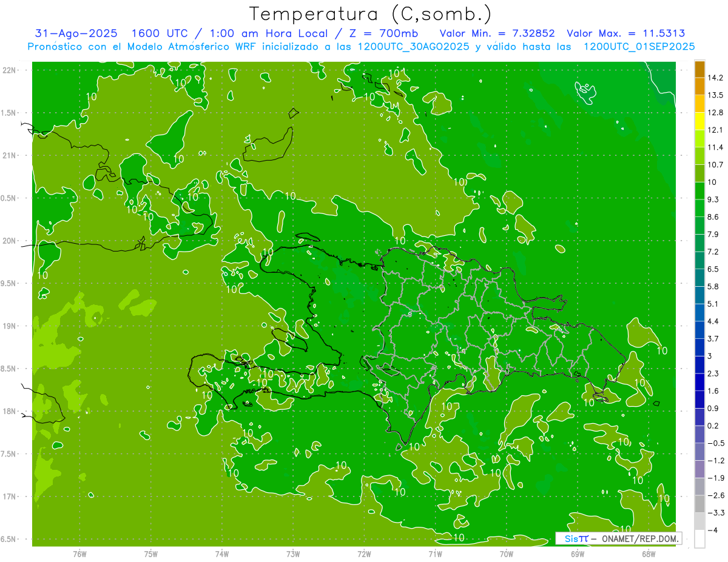Click the "11.4" colorbar label
This screenshot has height=562, width=728.
coord(715,147)
